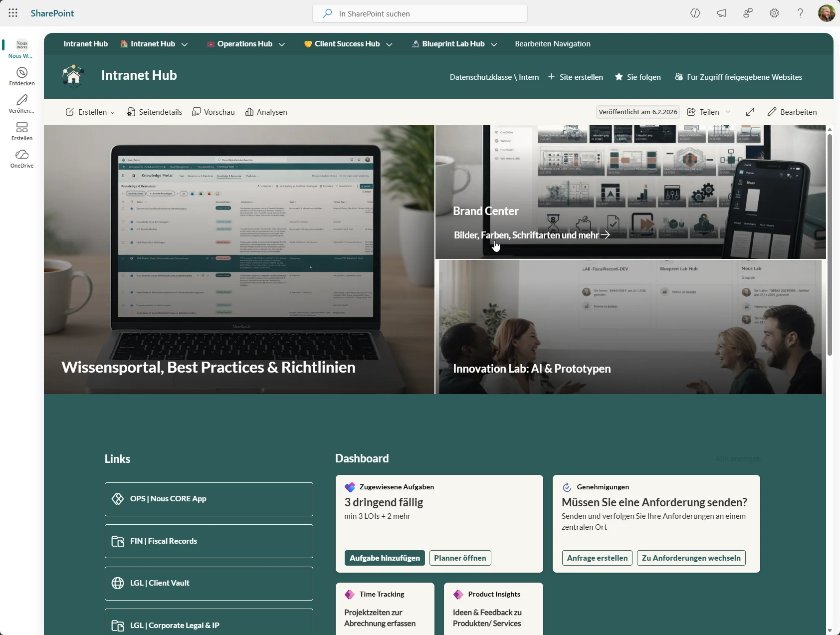This screenshot has height=635, width=840.
Task: Click Zu Anforderungen wechseln button
Action: pyautogui.click(x=691, y=558)
